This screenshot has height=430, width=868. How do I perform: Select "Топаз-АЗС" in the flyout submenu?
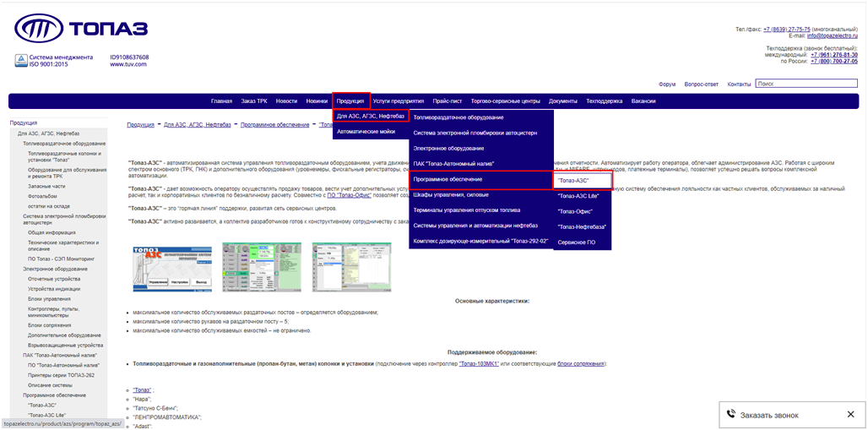(583, 180)
